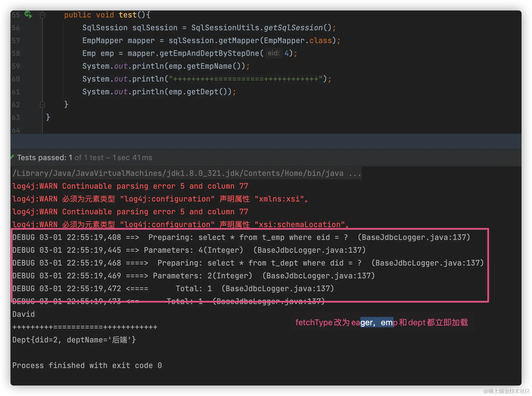Click the DEBUG Parameters: 4(Integer) line

(x=189, y=250)
